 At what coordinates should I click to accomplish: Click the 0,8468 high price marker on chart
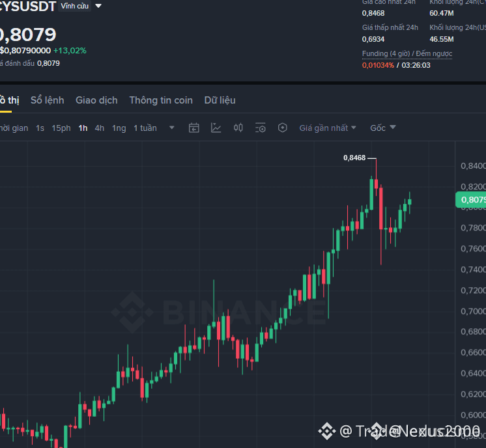coord(354,158)
